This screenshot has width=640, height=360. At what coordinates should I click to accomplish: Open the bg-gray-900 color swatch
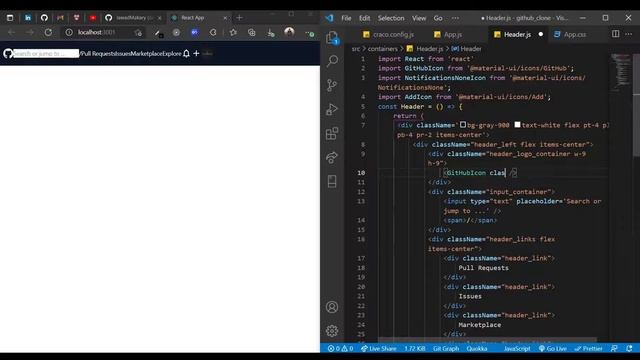tap(463, 124)
